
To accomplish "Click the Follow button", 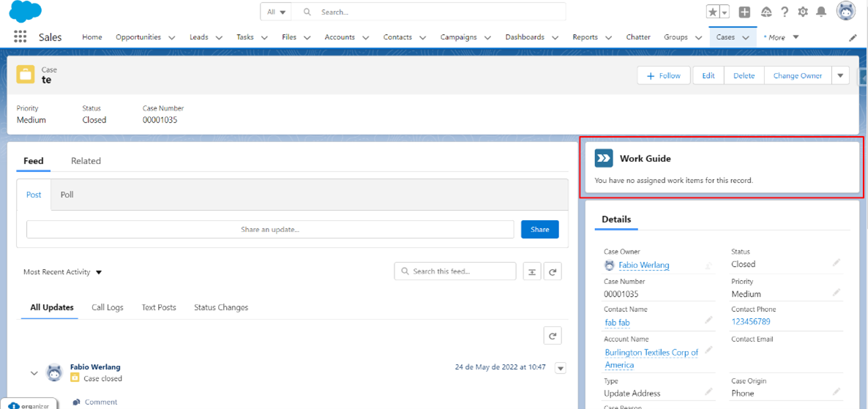I will 664,75.
